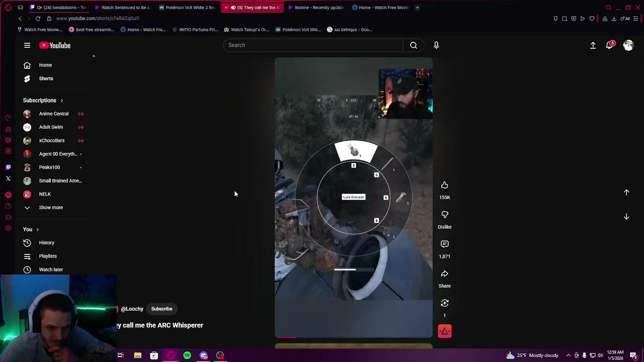Open File Explorer from the taskbar
Viewport: 644px width, 362px height.
[x=137, y=355]
